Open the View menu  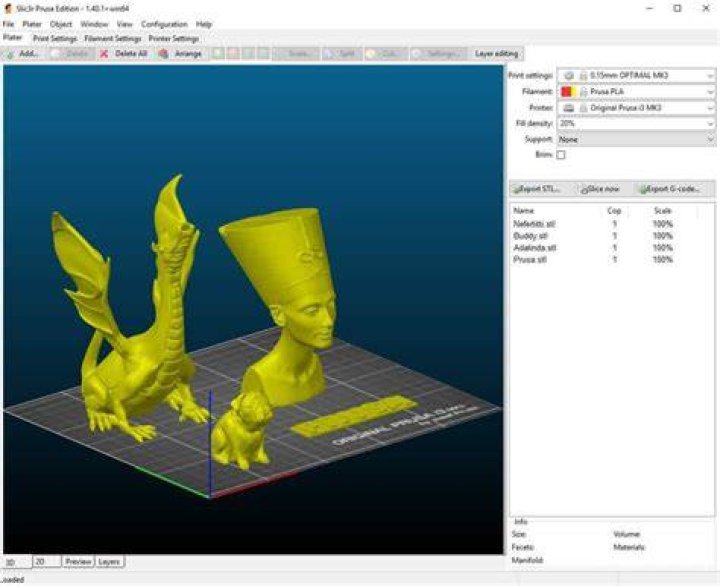[124, 24]
